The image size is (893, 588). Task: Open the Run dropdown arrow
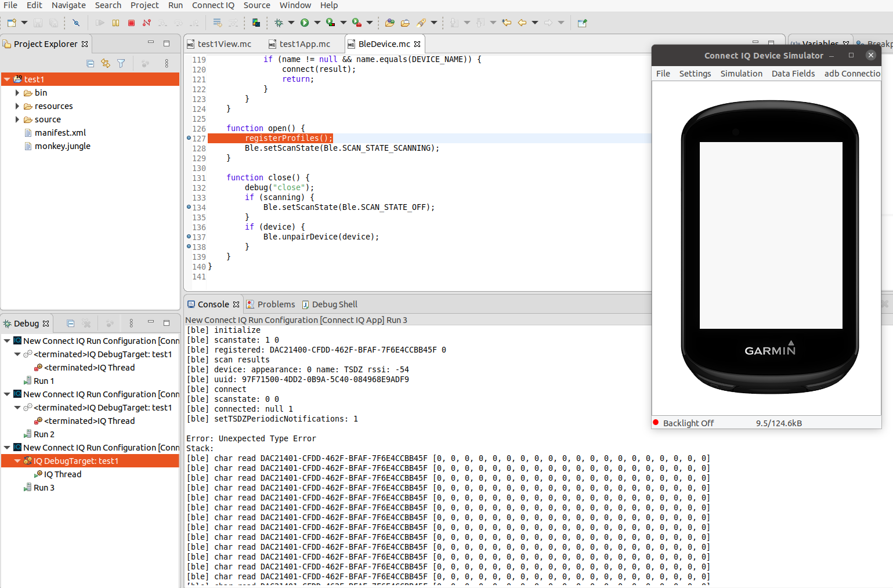point(317,23)
